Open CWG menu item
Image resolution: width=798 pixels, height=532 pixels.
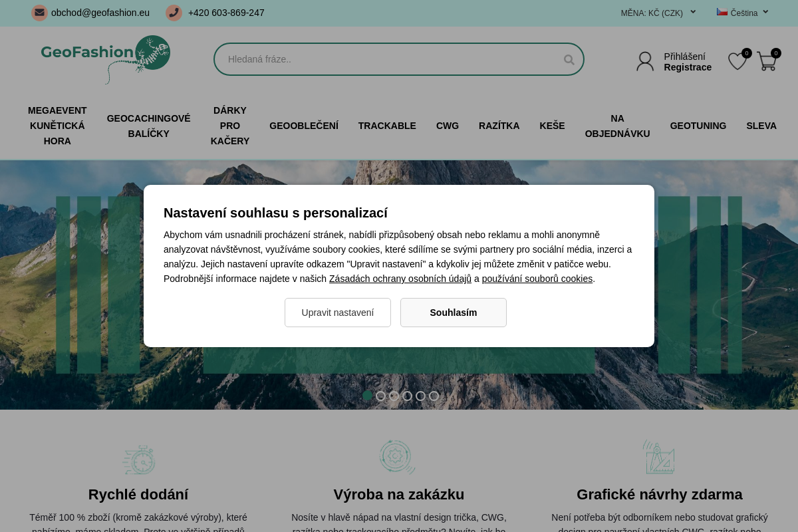[x=448, y=126]
